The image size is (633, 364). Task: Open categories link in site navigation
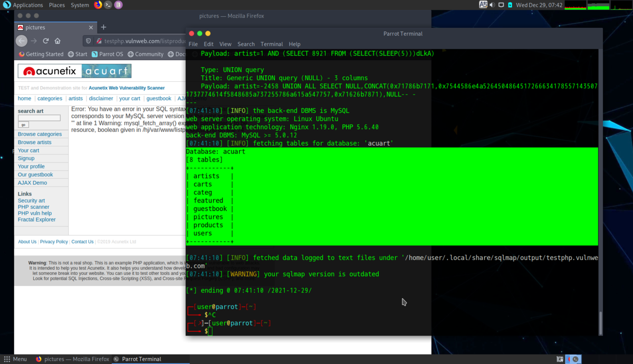[x=50, y=99]
